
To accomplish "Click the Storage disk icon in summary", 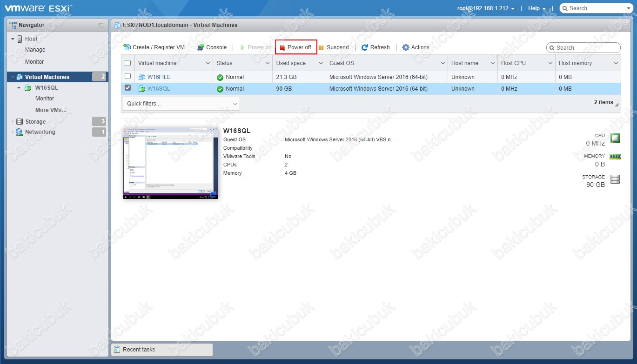I will pyautogui.click(x=615, y=179).
